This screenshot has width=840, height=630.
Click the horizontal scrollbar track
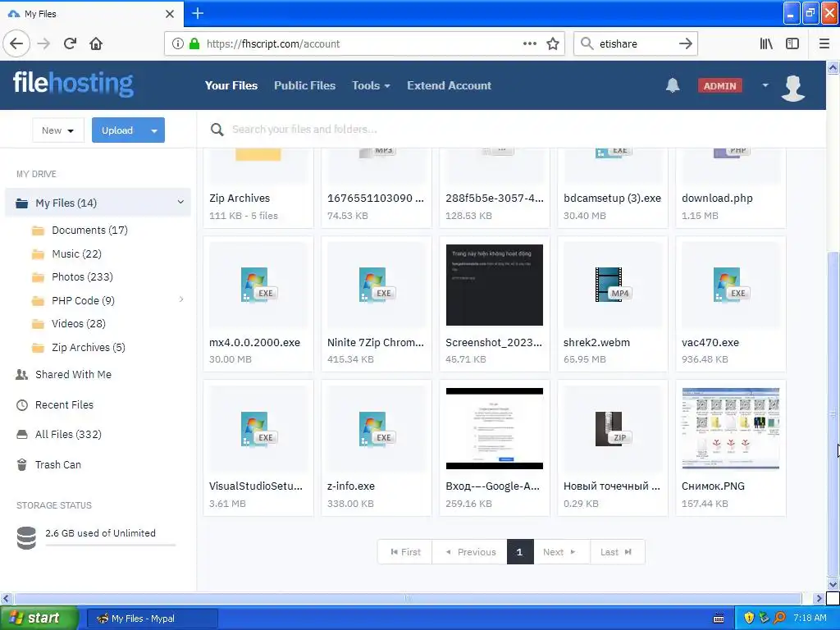pos(407,598)
